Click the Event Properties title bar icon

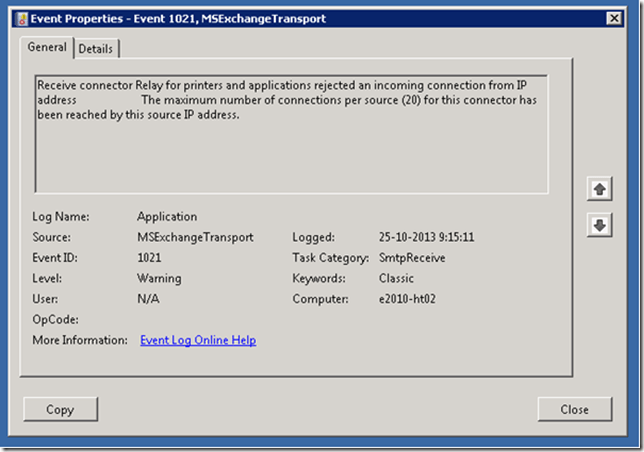(x=18, y=18)
